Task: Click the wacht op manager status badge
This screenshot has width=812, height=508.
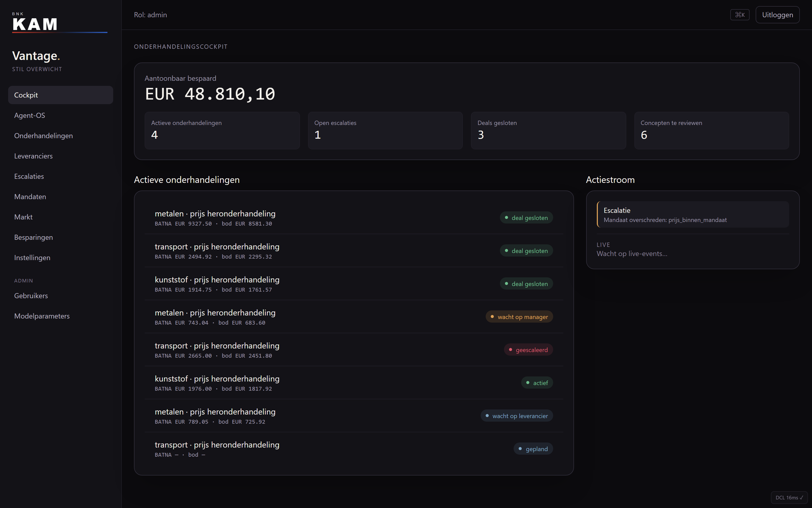Action: click(519, 317)
